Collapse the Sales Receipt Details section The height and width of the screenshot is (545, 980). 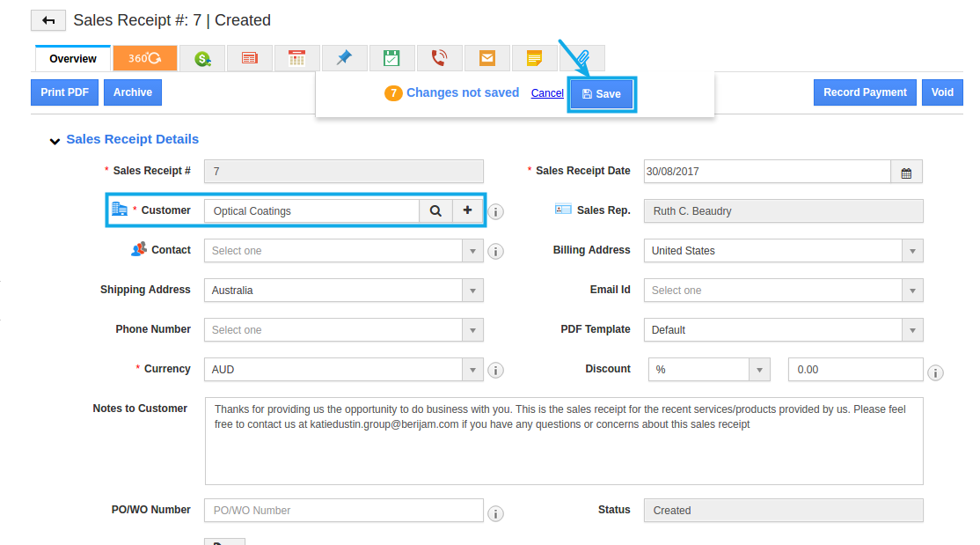point(55,141)
